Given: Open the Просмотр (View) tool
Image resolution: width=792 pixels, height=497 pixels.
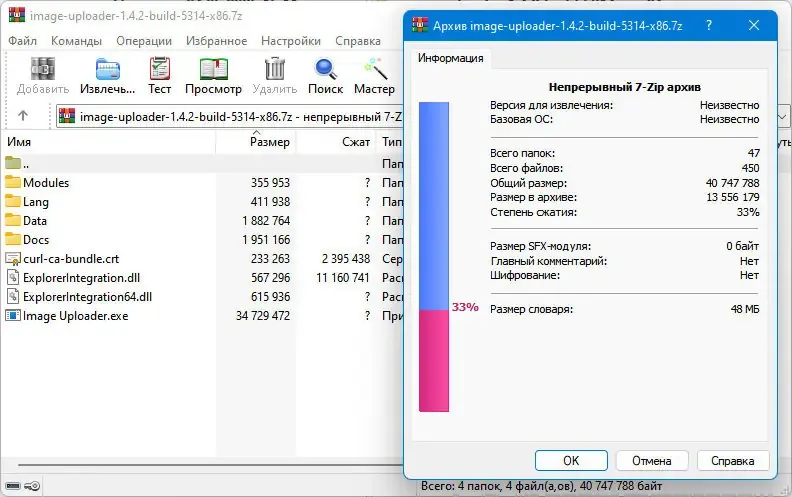Looking at the screenshot, I should pos(214,69).
